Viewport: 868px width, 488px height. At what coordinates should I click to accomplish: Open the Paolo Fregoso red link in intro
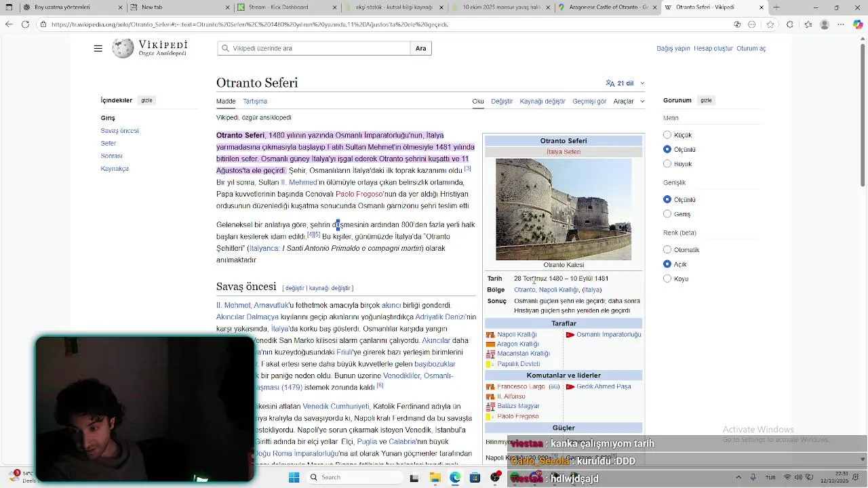point(359,194)
